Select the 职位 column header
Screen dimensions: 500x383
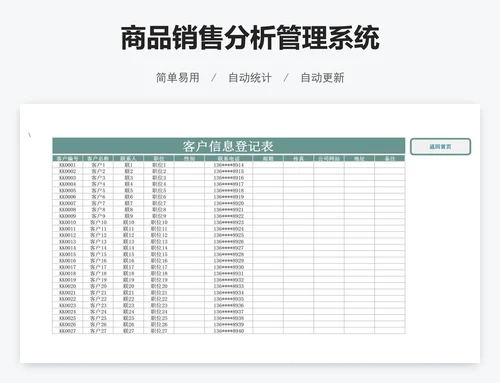click(x=159, y=158)
